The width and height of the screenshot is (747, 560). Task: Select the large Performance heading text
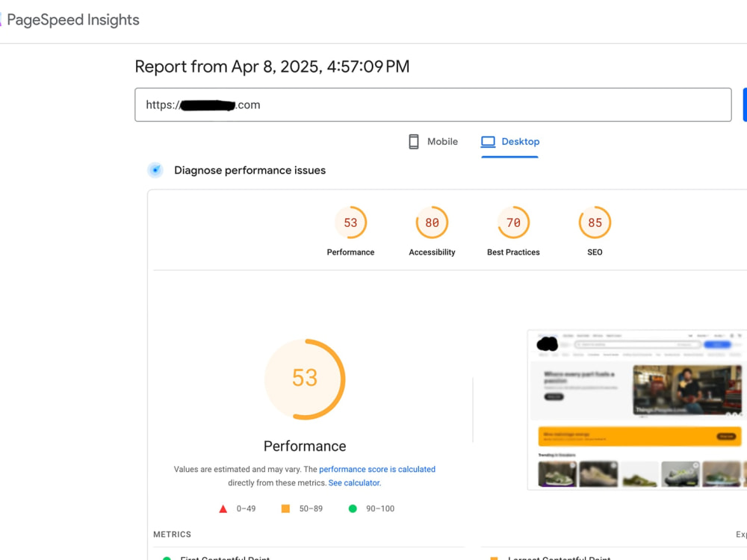click(x=305, y=447)
